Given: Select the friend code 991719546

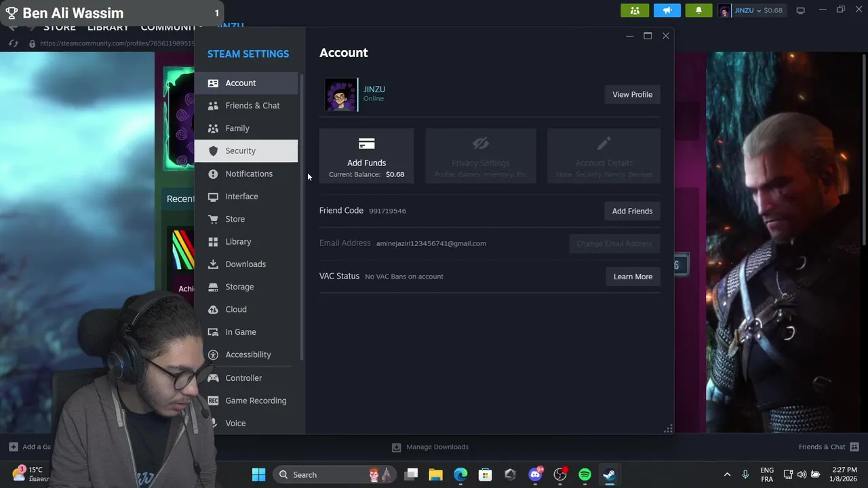Looking at the screenshot, I should click(387, 211).
